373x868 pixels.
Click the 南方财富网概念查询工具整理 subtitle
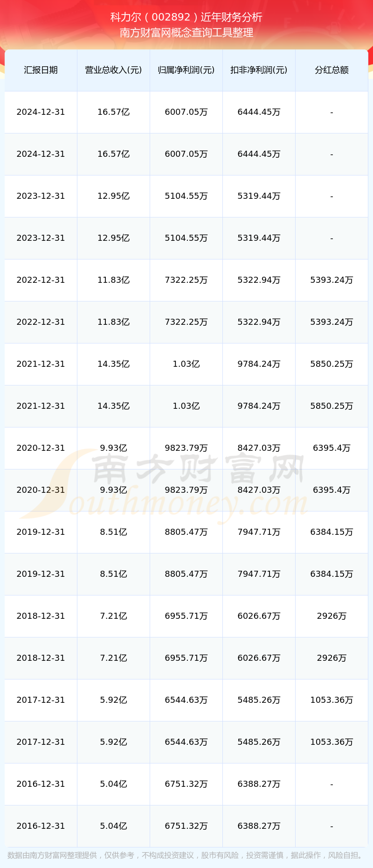point(186,33)
